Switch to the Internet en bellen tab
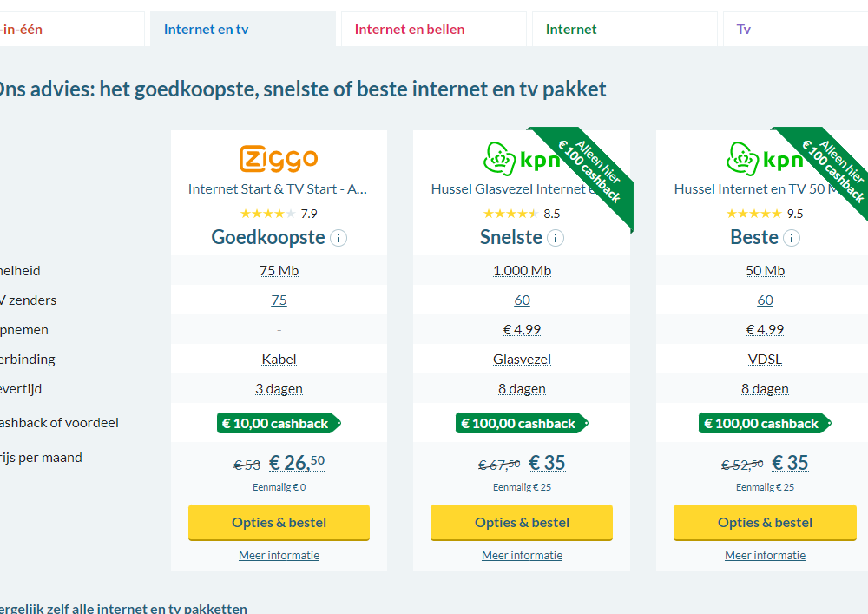The image size is (868, 614). 410,30
